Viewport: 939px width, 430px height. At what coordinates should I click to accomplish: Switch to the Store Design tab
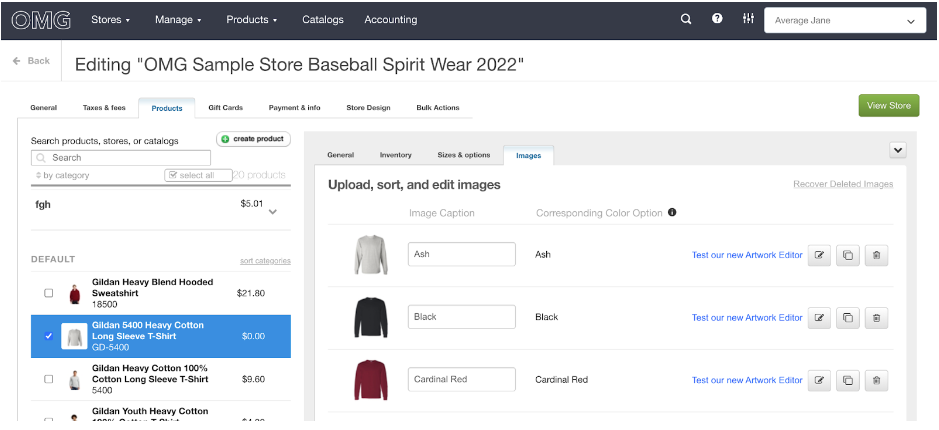[x=368, y=108]
